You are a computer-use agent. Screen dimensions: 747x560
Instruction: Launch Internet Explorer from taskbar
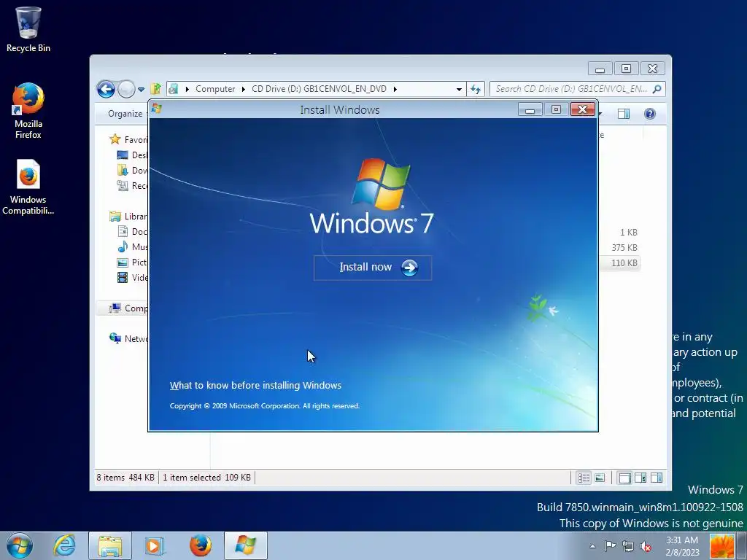click(x=64, y=545)
